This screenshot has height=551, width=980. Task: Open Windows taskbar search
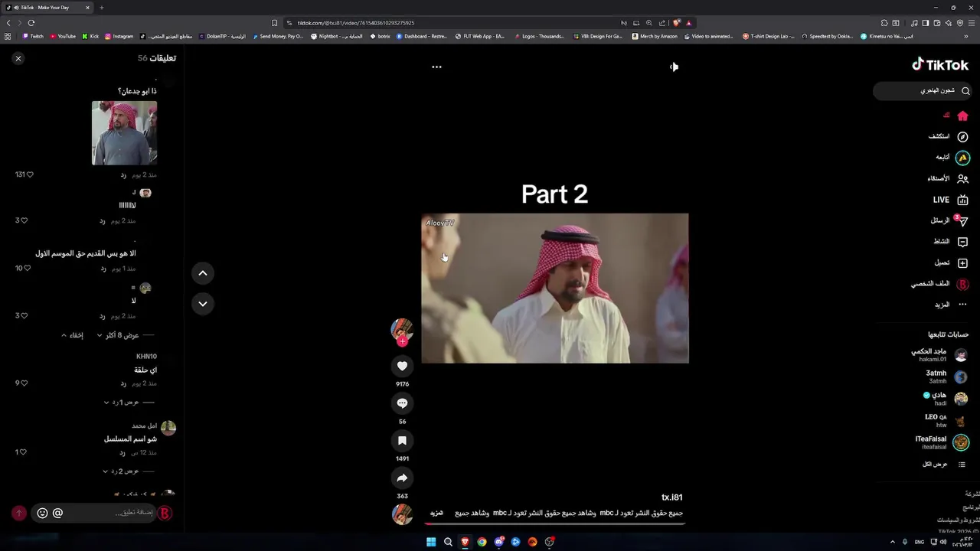[448, 542]
